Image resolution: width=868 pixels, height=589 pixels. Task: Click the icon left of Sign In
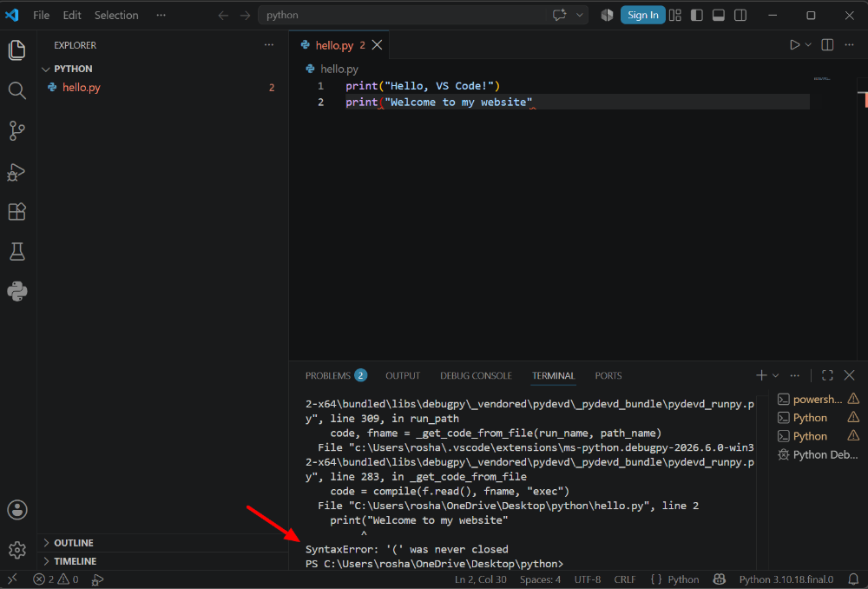pos(608,15)
